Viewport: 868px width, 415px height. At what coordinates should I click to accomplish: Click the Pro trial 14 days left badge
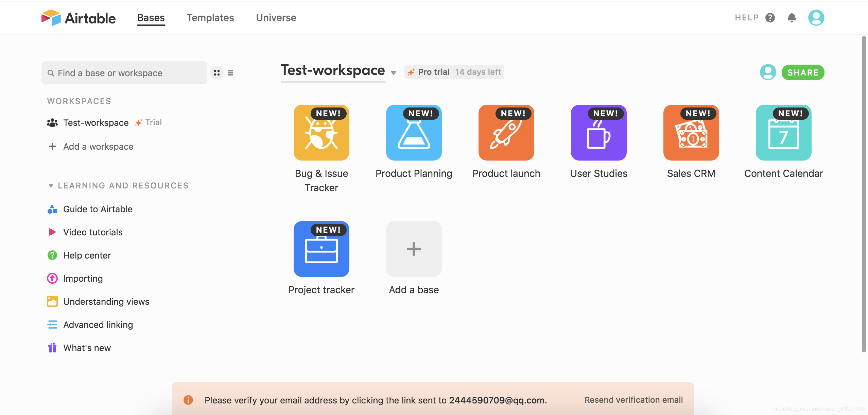click(x=454, y=72)
